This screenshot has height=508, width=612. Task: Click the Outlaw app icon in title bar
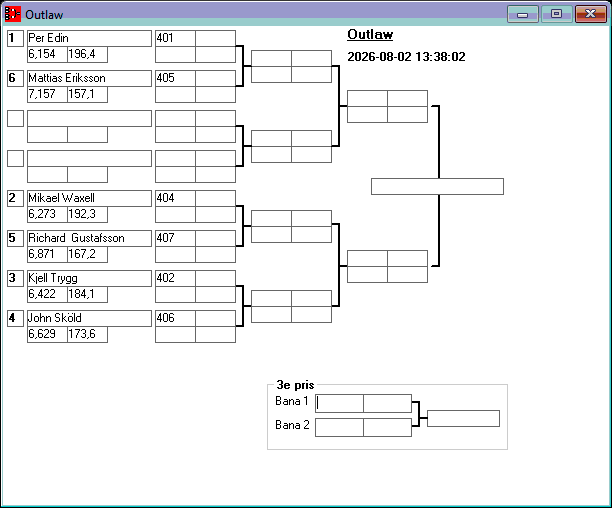12,14
